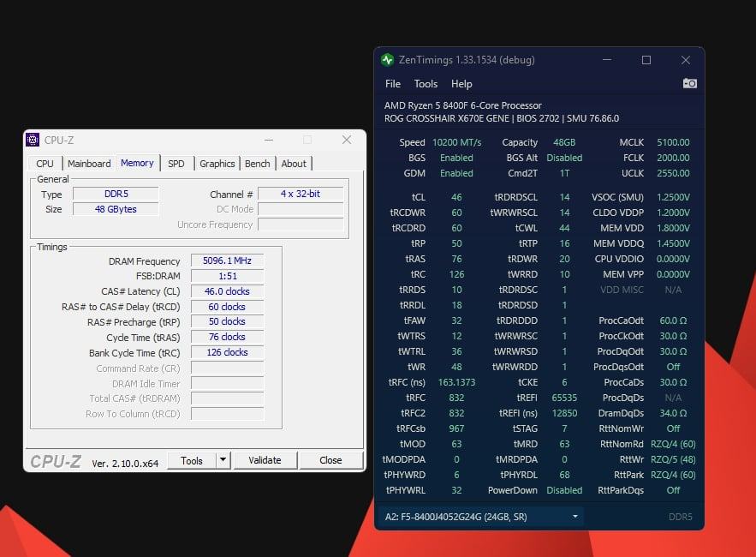
Task: Open the About tab in CPU-Z
Action: [294, 164]
